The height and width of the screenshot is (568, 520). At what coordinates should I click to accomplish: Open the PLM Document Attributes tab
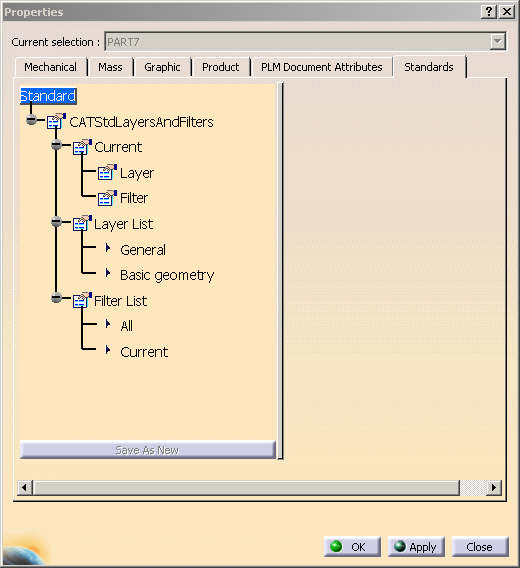[x=321, y=67]
